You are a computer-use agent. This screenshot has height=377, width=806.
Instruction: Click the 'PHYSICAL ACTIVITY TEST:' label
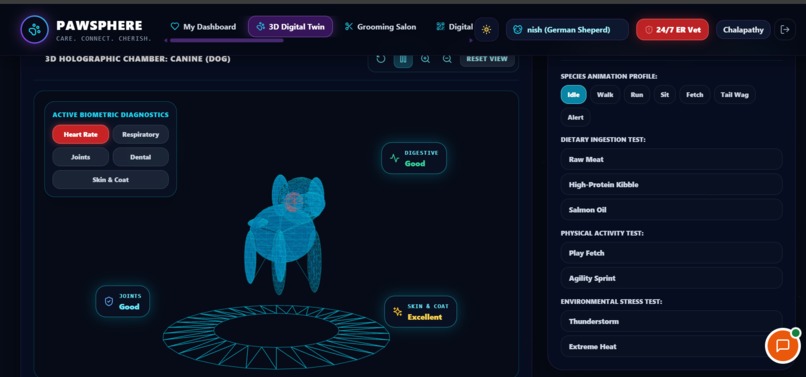(602, 233)
